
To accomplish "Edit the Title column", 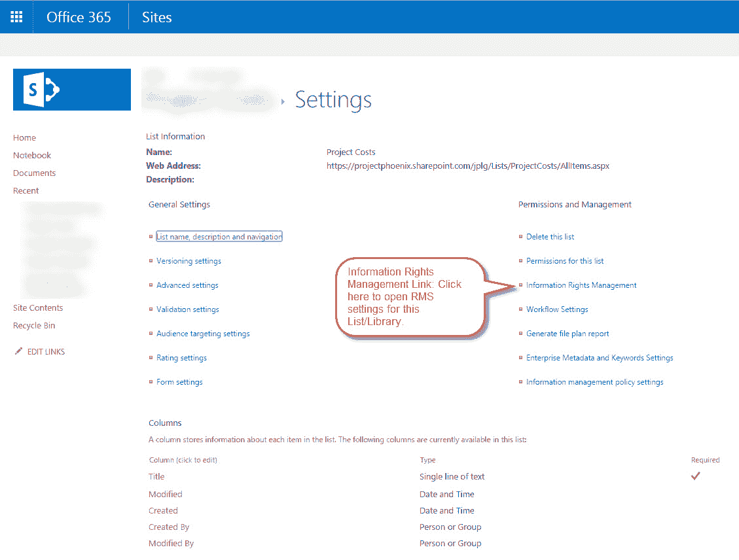I will pos(156,476).
